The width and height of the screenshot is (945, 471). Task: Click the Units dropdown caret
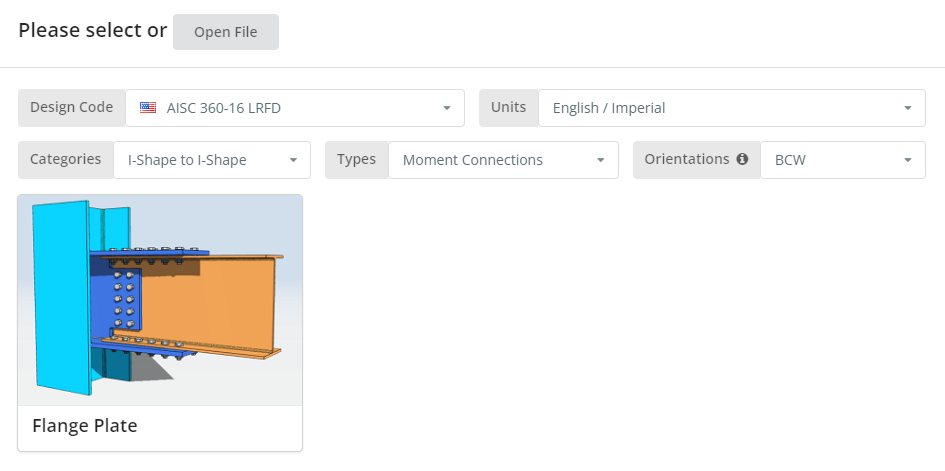pos(908,108)
